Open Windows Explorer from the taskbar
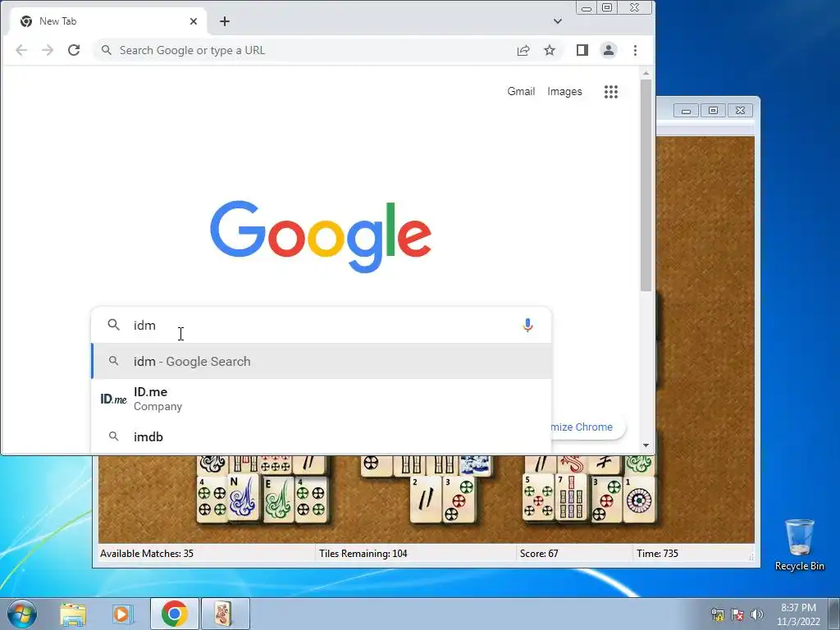Image resolution: width=840 pixels, height=630 pixels. tap(73, 614)
